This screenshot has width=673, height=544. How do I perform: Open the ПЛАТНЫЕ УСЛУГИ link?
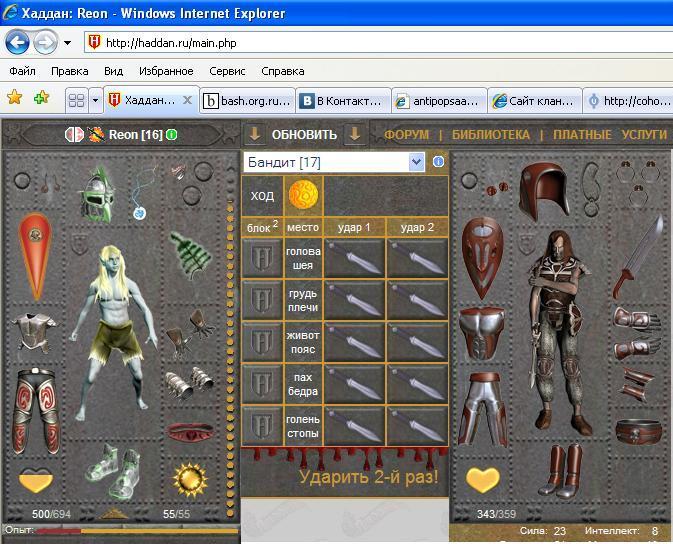[x=610, y=135]
